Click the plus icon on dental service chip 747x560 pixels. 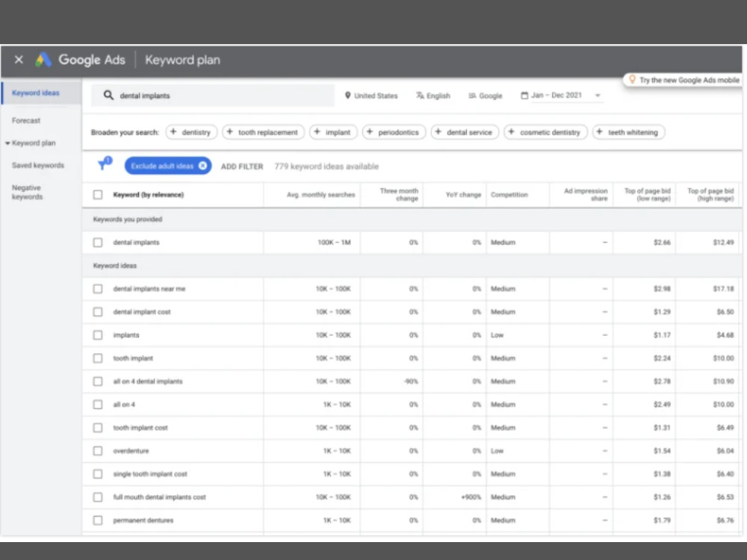[x=438, y=132]
